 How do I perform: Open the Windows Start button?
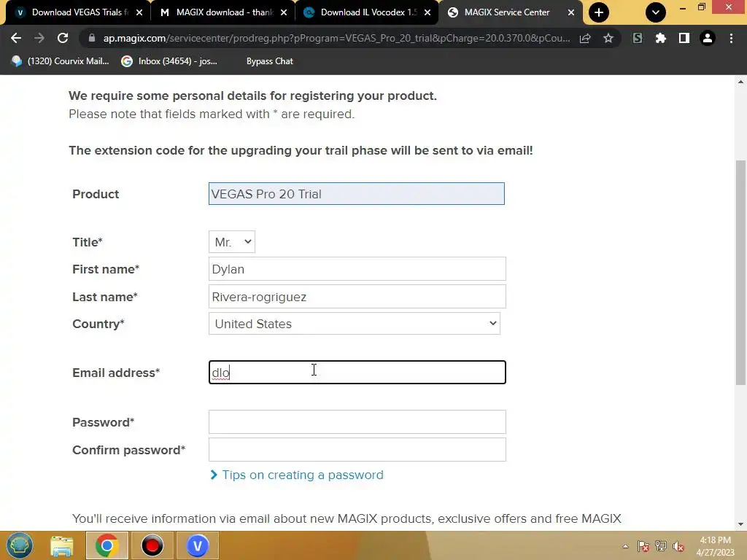point(19,545)
